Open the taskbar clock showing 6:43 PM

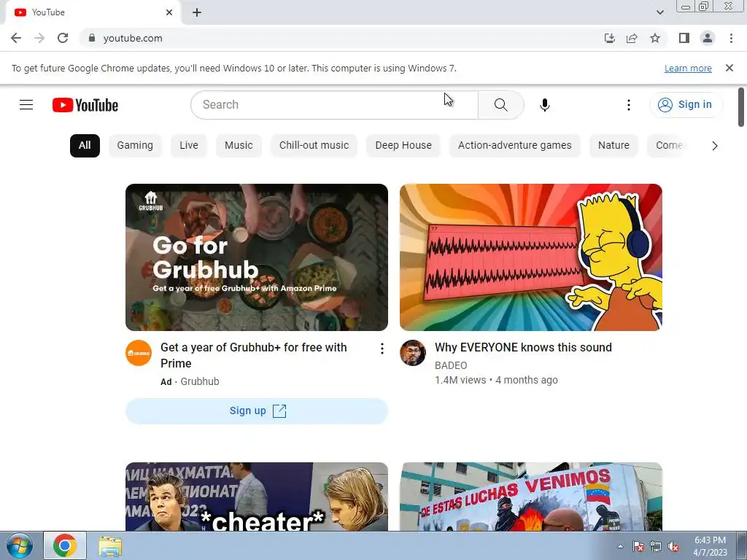[710, 546]
